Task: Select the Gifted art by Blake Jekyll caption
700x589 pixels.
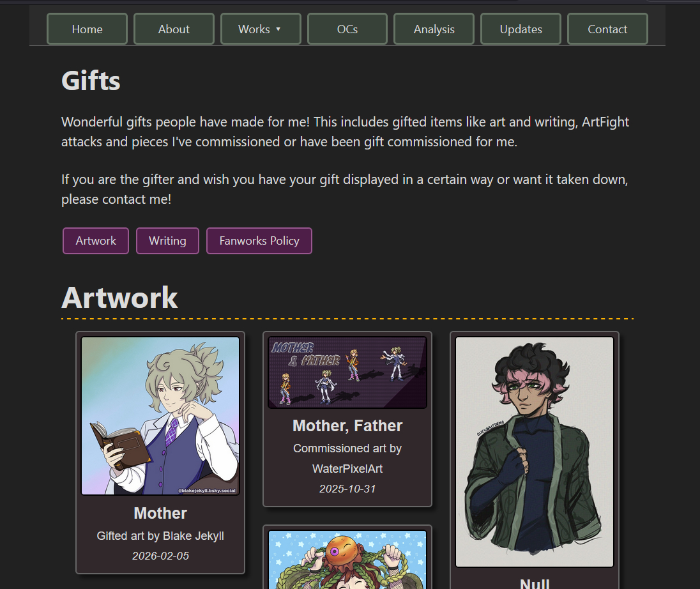Action: (x=160, y=536)
